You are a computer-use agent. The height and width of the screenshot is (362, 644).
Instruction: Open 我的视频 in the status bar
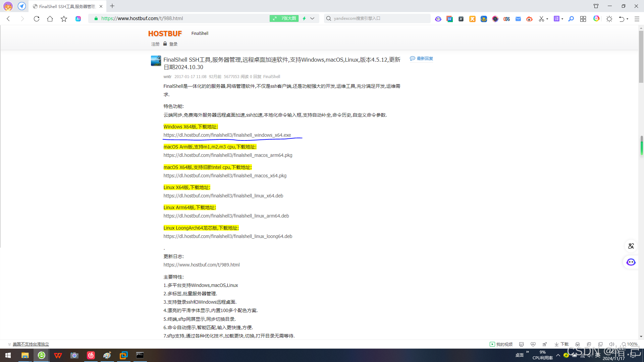tap(501, 344)
